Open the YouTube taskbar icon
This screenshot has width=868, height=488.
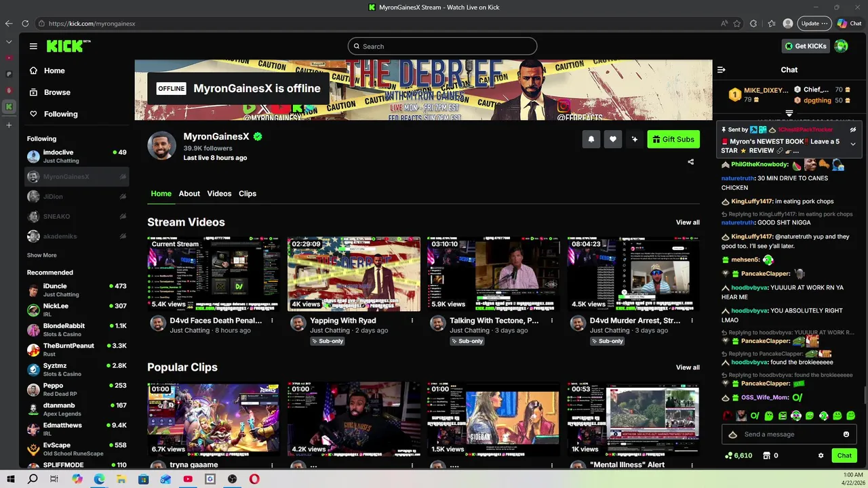click(x=188, y=479)
